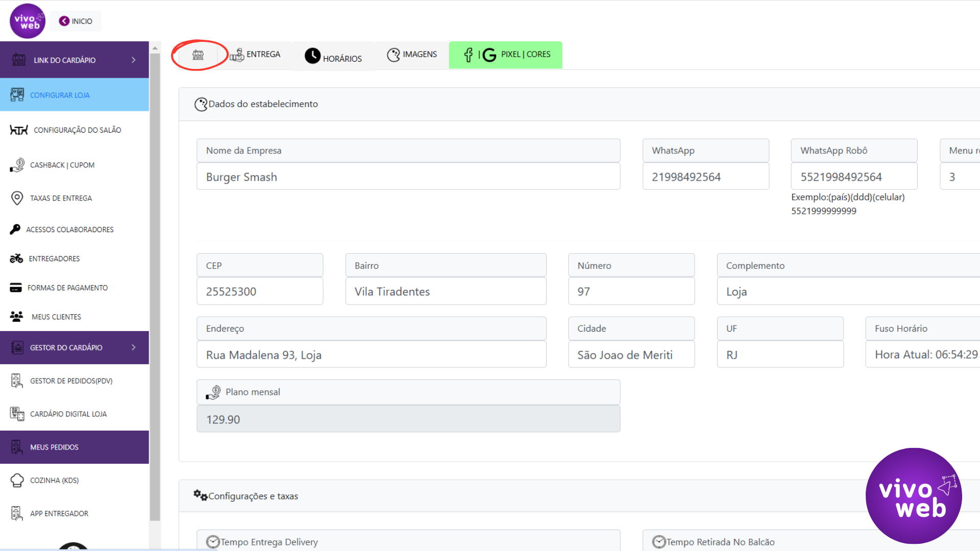Screen dimensions: 980x551
Task: Expand the Gestor do Cardápio arrow
Action: click(134, 347)
